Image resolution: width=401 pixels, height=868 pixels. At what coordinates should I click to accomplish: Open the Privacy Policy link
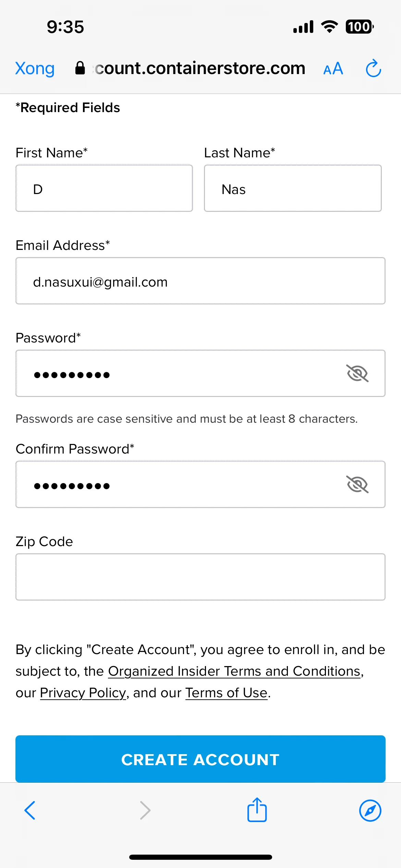pos(83,693)
